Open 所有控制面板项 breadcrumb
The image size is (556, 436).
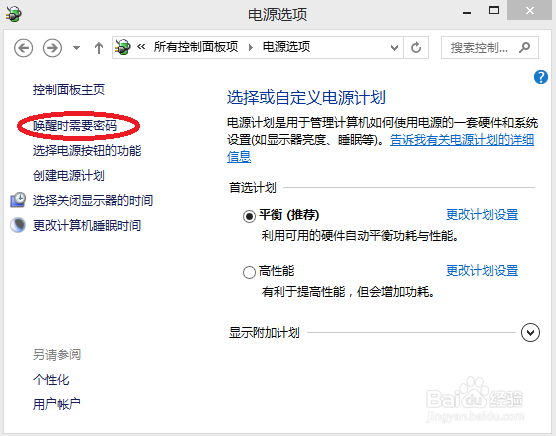pyautogui.click(x=196, y=47)
